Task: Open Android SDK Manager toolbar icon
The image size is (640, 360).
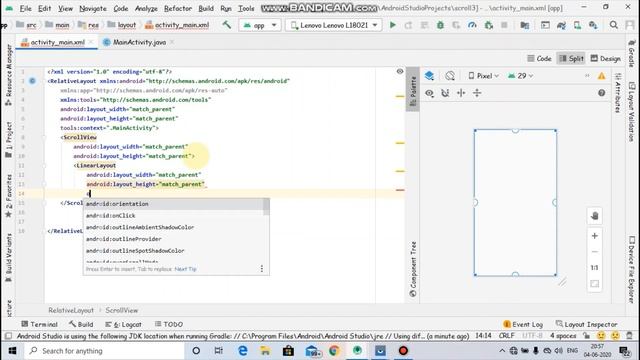Action: click(x=593, y=25)
